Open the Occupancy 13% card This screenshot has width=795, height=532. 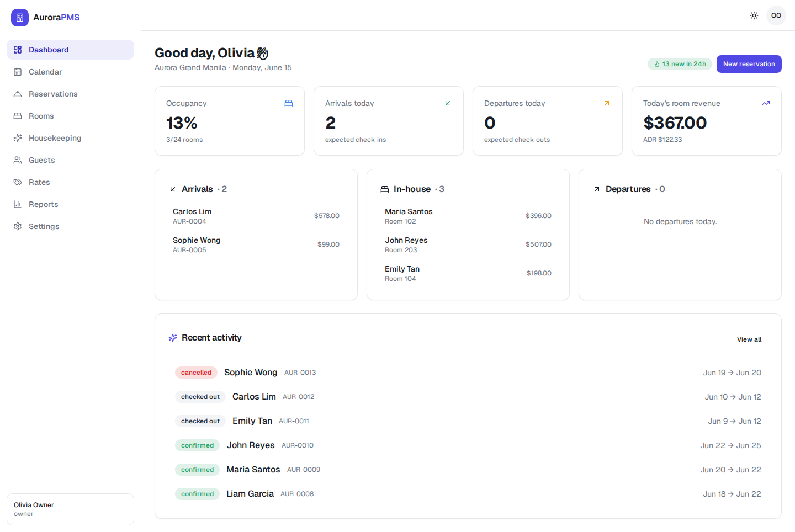click(230, 121)
